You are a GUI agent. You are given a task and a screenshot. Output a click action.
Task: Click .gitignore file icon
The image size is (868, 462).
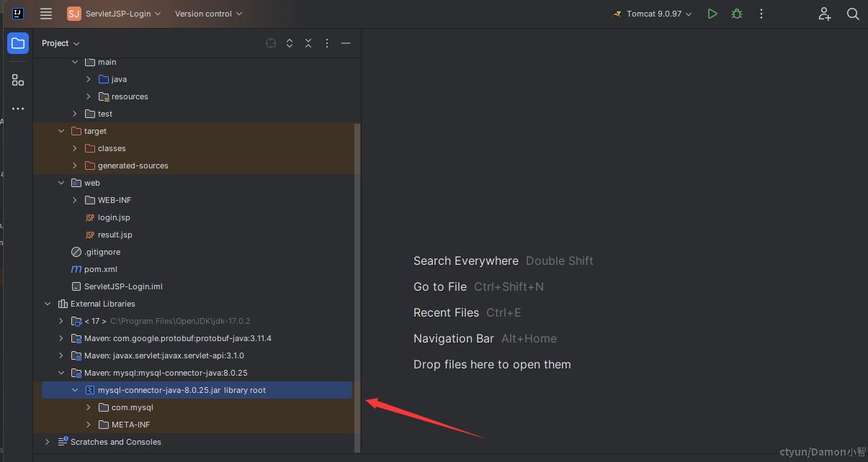pos(76,252)
